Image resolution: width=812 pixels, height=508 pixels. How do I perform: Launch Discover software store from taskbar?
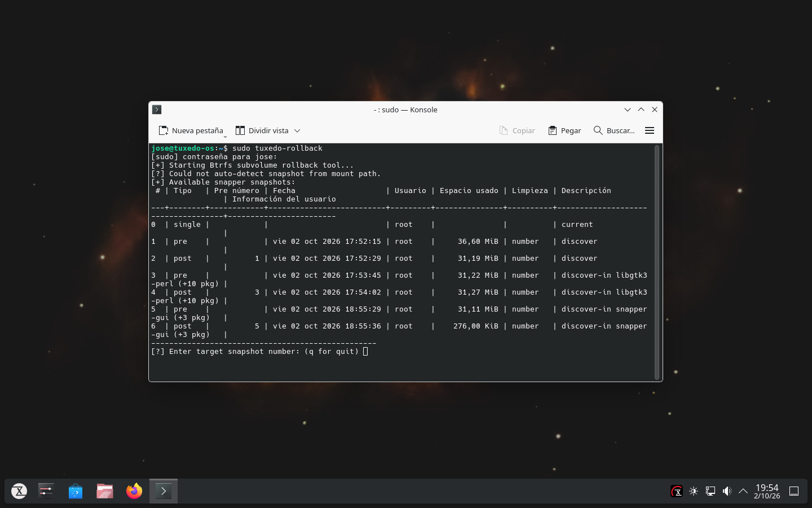(76, 491)
